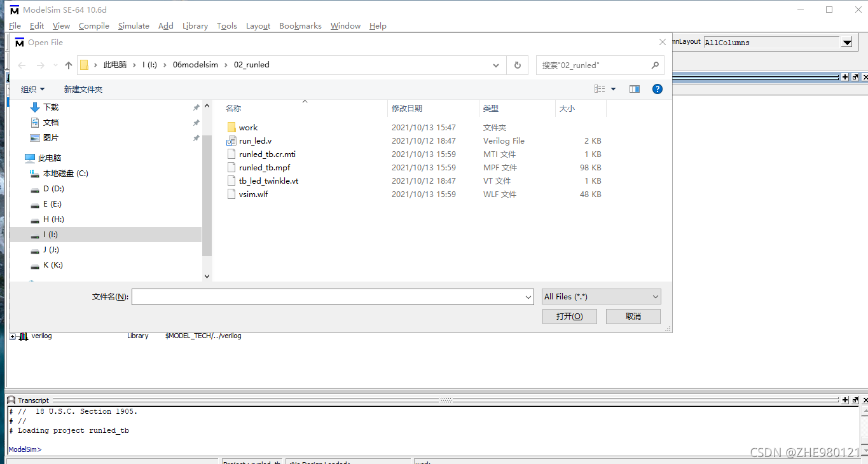Open the ColumnLayout AllColumns dropdown
The height and width of the screenshot is (464, 868).
(847, 43)
